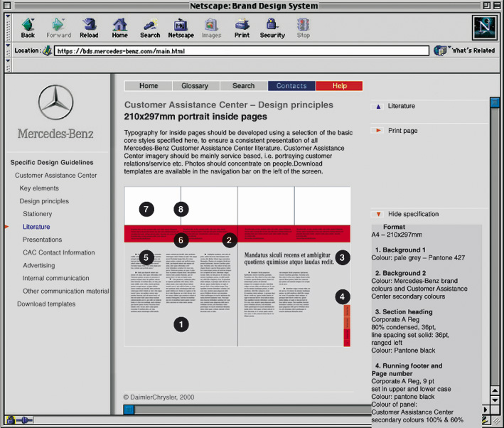Screen dimensions: 504x428
Task: Select Specific Design Guidelines in sidebar
Action: [52, 162]
